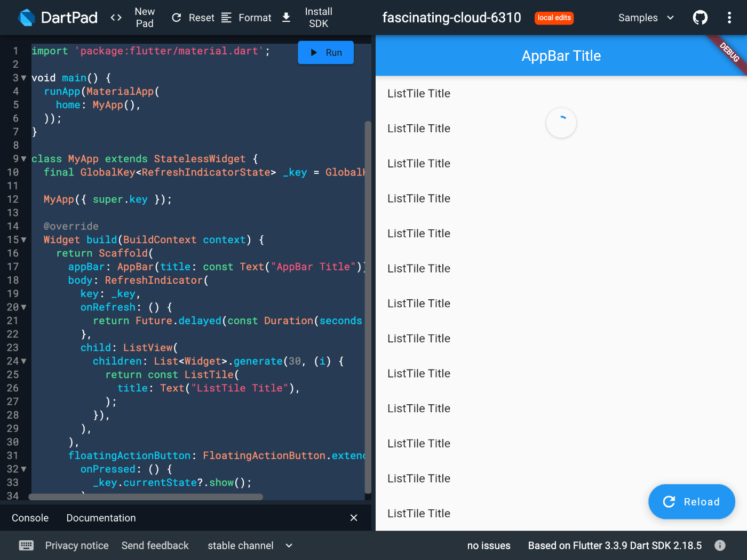Open the GitHub repository icon
Image resolution: width=747 pixels, height=560 pixels.
[x=700, y=18]
